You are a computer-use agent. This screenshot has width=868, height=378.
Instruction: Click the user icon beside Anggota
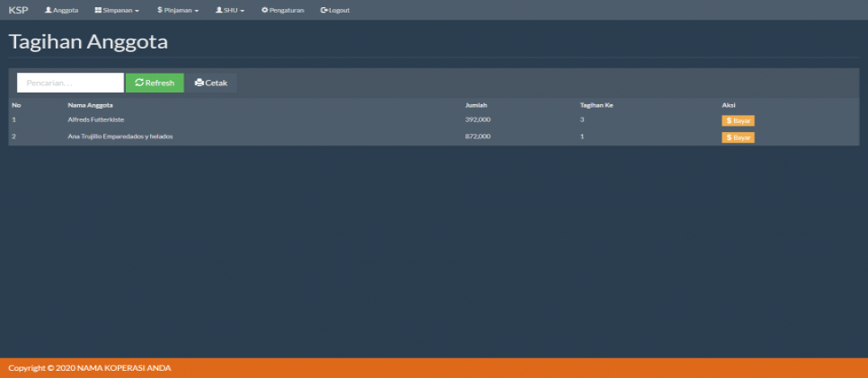(49, 10)
